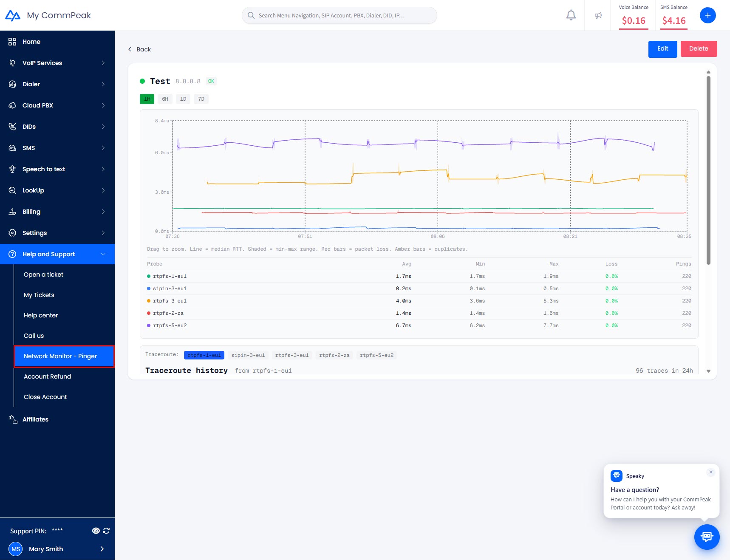The height and width of the screenshot is (560, 730).
Task: Select the 1H time range
Action: pos(147,99)
